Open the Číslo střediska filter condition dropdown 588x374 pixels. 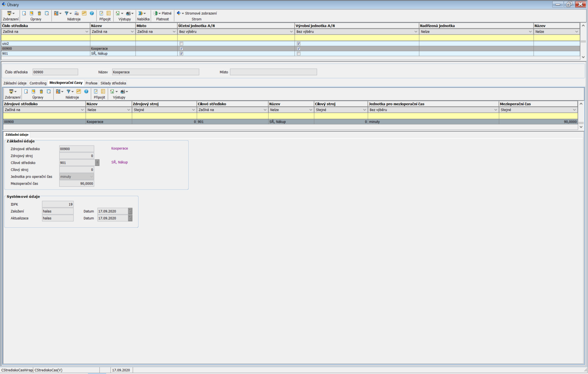tap(87, 32)
